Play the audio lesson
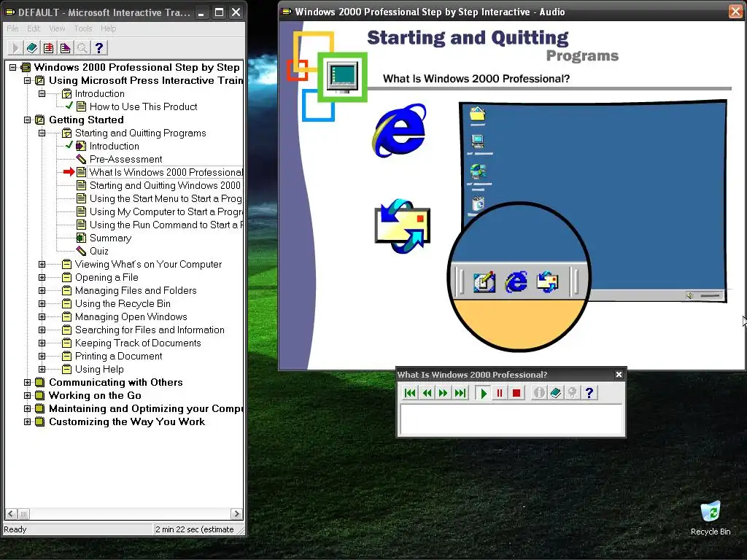The width and height of the screenshot is (747, 560). [483, 393]
